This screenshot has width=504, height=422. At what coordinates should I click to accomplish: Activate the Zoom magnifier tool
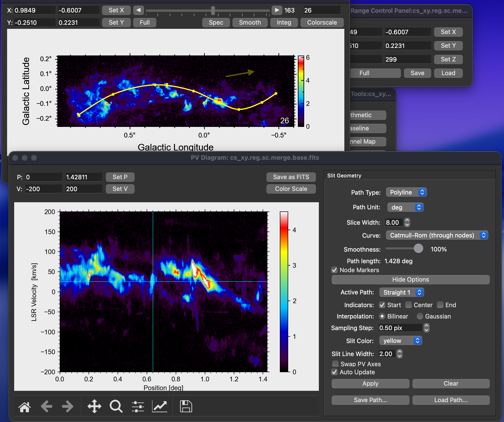click(116, 407)
